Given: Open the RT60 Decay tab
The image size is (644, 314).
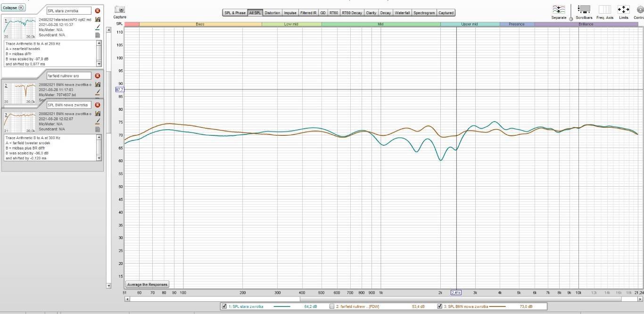Looking at the screenshot, I should (x=352, y=13).
